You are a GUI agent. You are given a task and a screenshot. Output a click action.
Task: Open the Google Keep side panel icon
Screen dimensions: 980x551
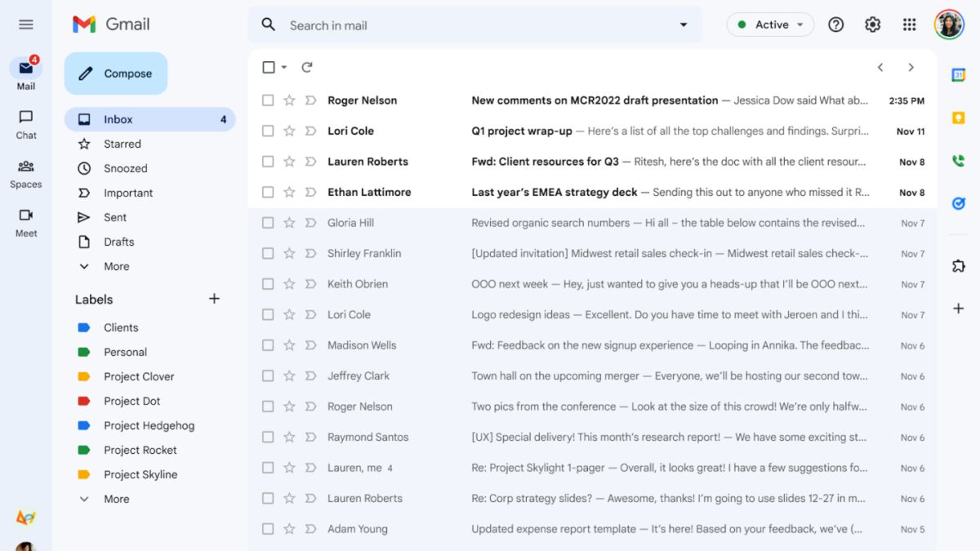point(958,118)
